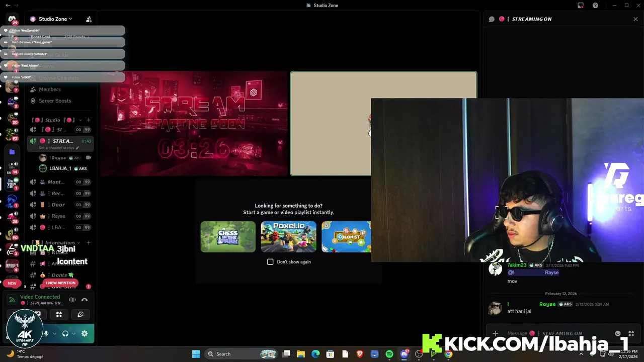Screen dimensions: 644x362
Task: Join the Door voice channel
Action: tap(60, 205)
